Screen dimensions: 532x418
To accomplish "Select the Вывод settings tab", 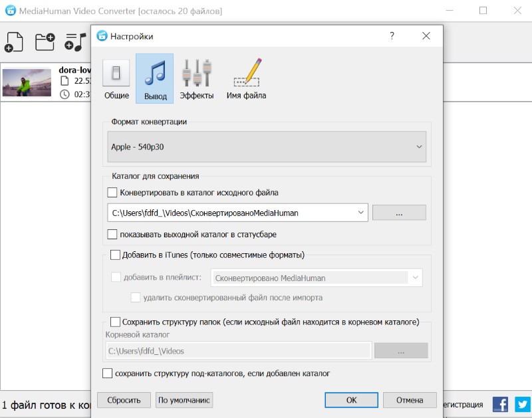I will click(x=155, y=78).
